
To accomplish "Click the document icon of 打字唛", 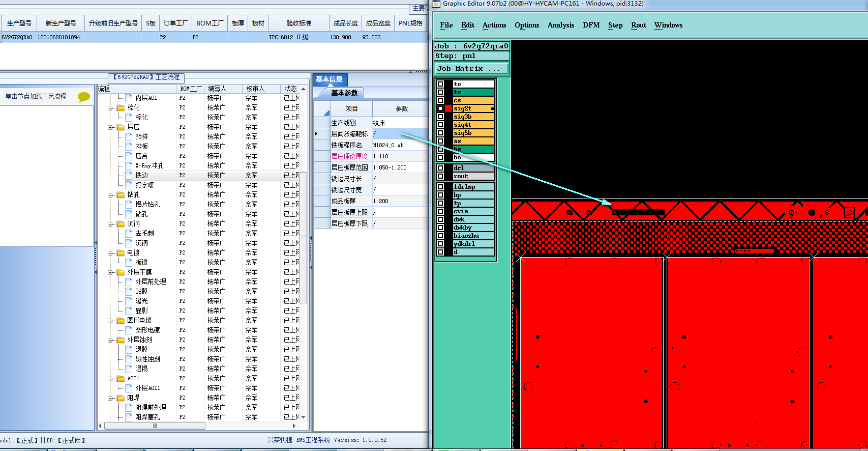I will click(129, 185).
